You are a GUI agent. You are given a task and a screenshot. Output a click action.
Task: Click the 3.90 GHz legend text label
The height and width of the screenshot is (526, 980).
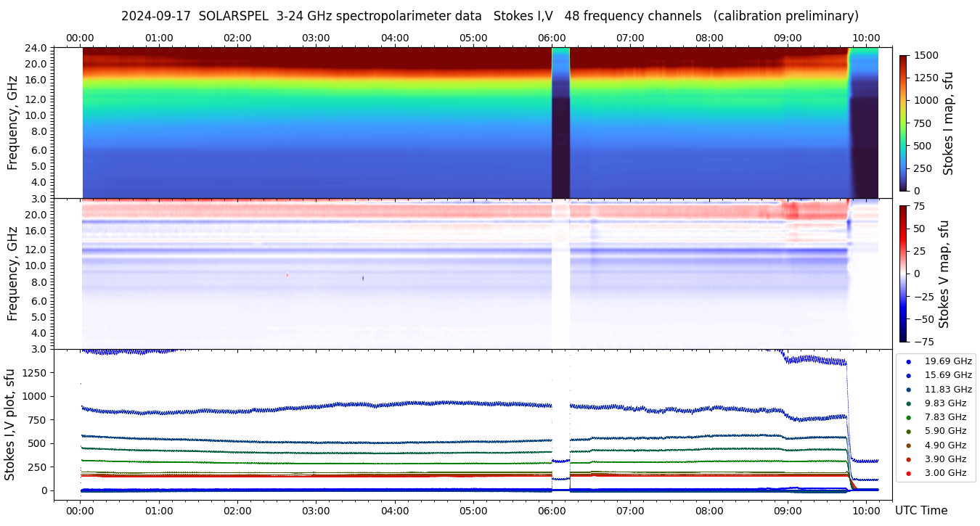[x=945, y=459]
